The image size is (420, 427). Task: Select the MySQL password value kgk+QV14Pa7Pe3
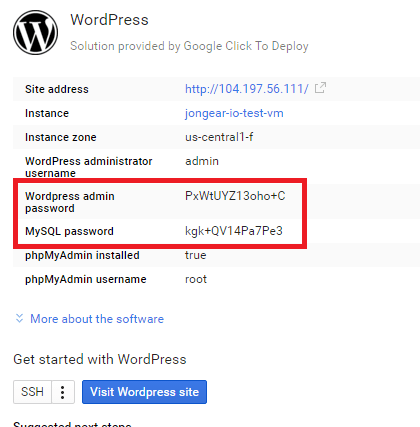(x=234, y=231)
